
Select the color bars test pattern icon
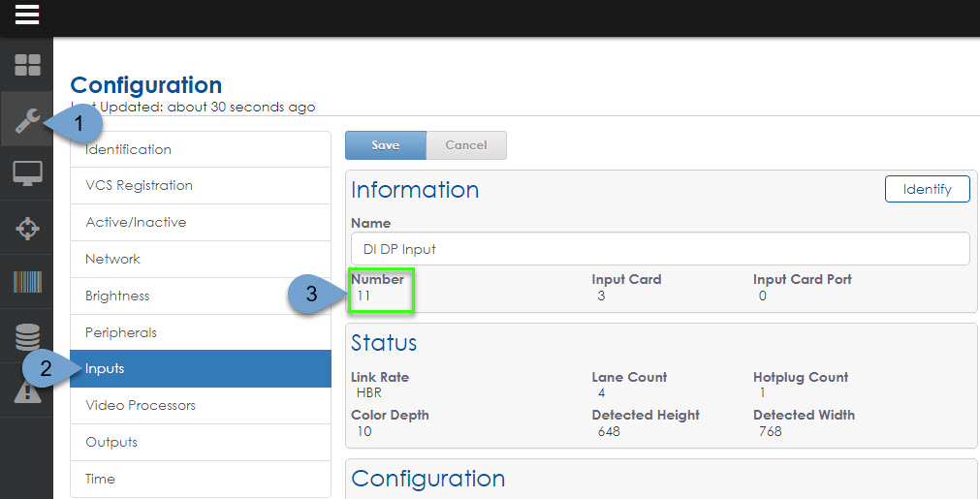[x=26, y=283]
